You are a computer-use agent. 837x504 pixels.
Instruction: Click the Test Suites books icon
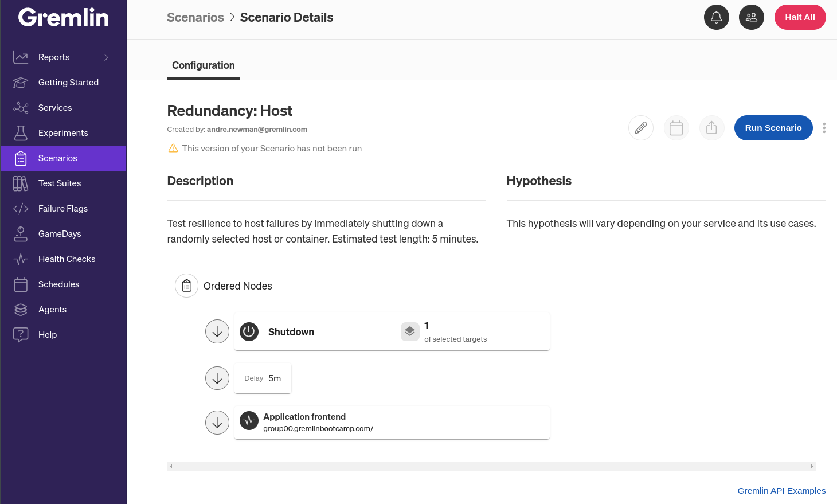(21, 183)
